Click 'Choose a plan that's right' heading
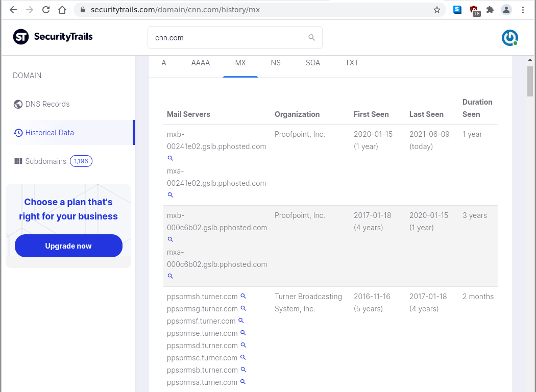Viewport: 536px width, 392px height. 68,209
